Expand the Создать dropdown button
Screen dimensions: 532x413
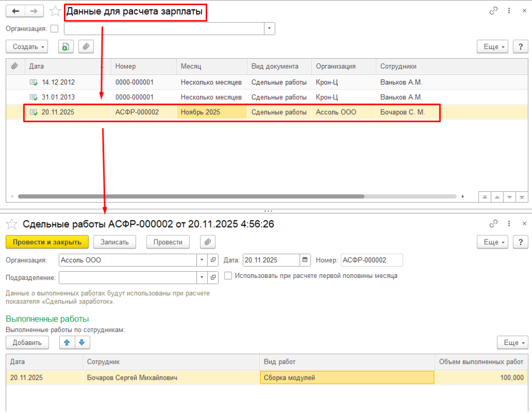[x=26, y=47]
